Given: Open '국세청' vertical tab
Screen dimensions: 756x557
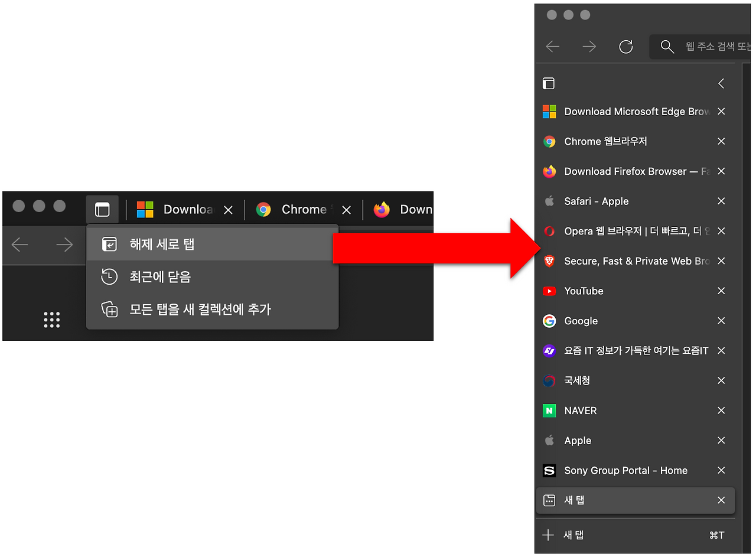Looking at the screenshot, I should 635,381.
